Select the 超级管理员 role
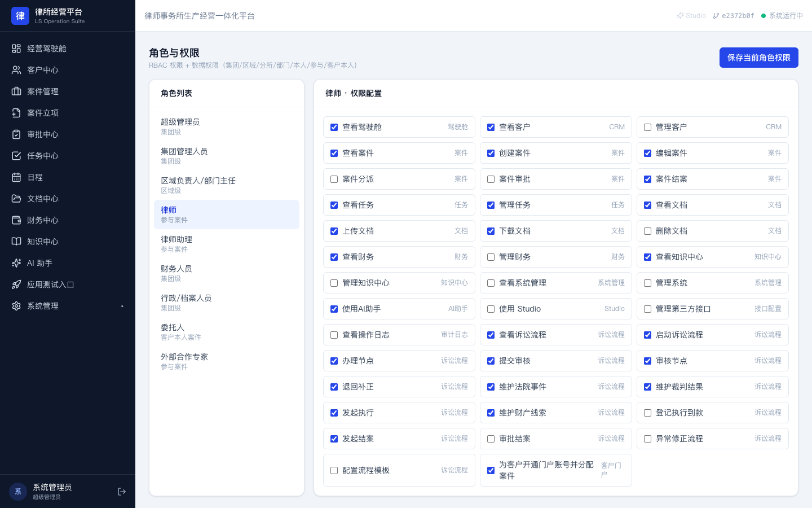Image resolution: width=812 pixels, height=508 pixels. (227, 126)
